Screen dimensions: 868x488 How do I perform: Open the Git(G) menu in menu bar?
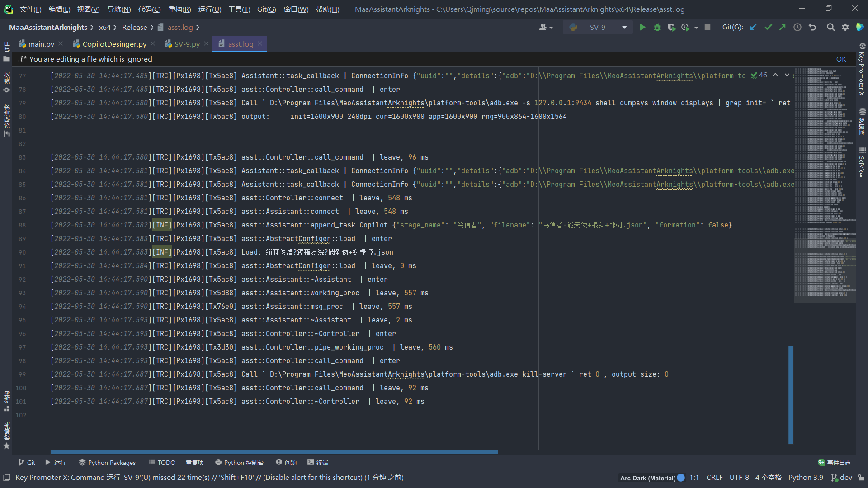pyautogui.click(x=266, y=9)
